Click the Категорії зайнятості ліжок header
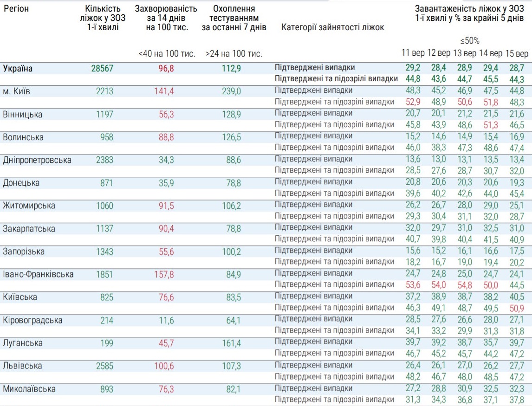 [x=333, y=27]
